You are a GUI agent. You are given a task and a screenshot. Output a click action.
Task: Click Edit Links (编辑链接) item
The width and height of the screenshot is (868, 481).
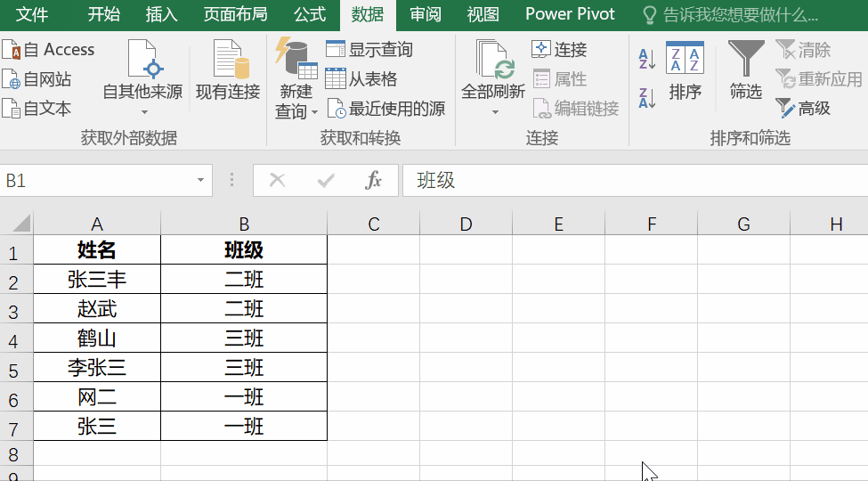576,108
